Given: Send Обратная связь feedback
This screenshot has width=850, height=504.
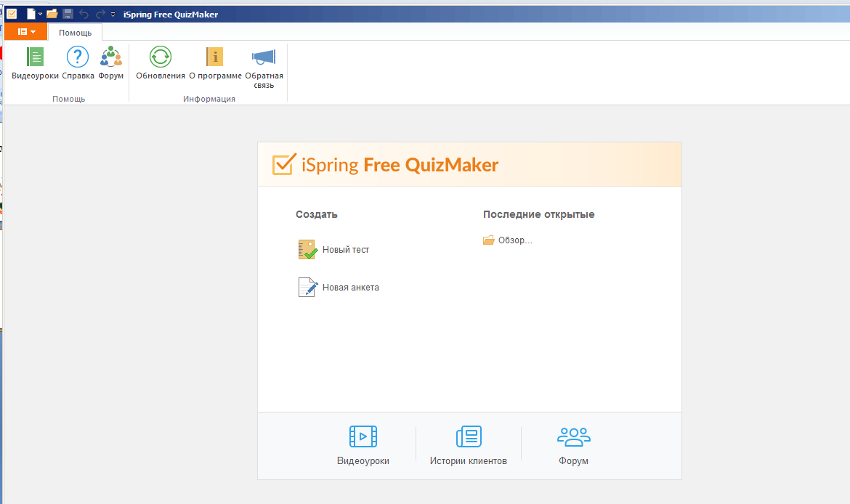Looking at the screenshot, I should [264, 68].
